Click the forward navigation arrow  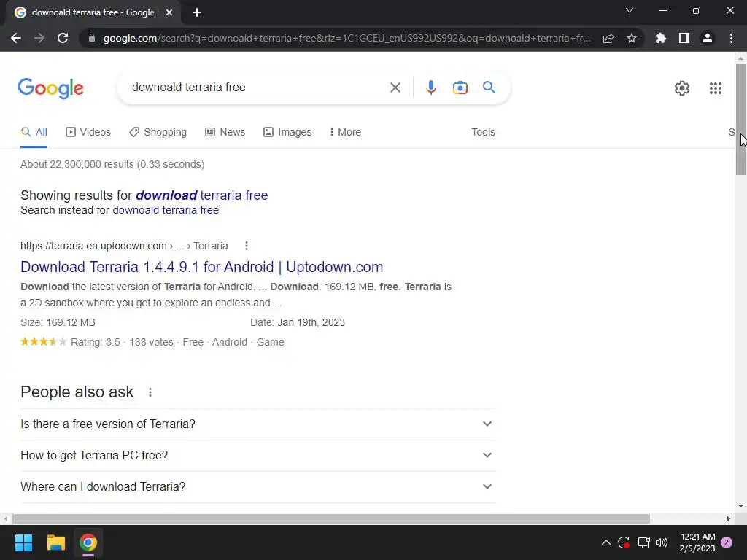39,38
